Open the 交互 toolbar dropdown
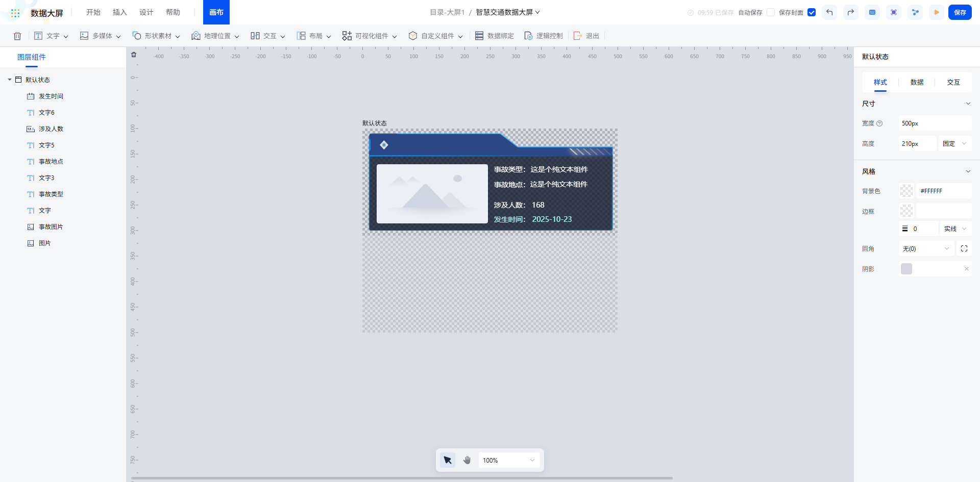Viewport: 980px width, 482px height. pos(268,36)
